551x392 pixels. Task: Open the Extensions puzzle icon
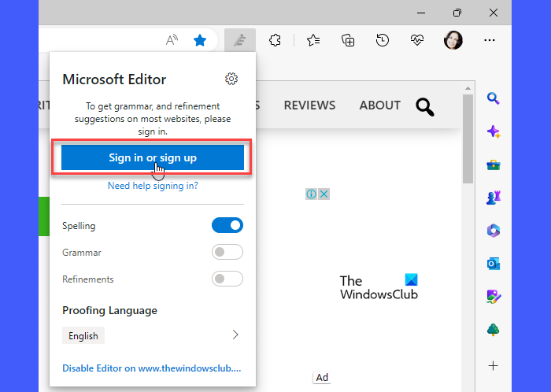(x=275, y=40)
